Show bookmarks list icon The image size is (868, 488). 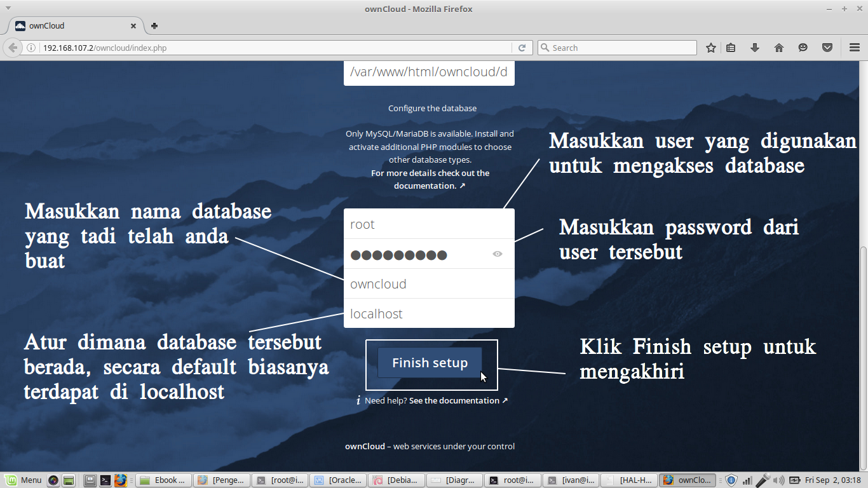(x=731, y=48)
